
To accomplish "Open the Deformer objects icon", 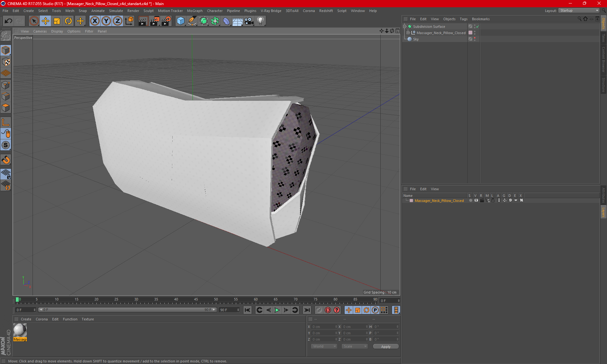I will [226, 21].
